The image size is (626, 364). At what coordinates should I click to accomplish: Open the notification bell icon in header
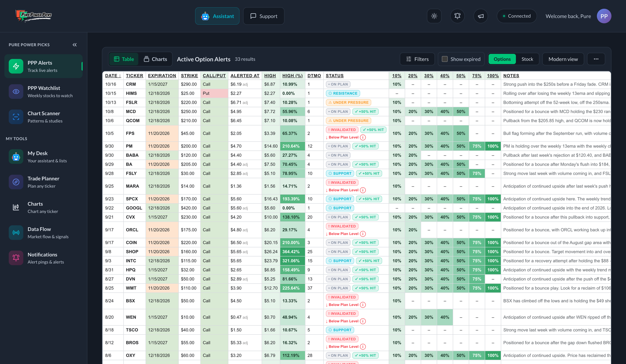pos(457,16)
